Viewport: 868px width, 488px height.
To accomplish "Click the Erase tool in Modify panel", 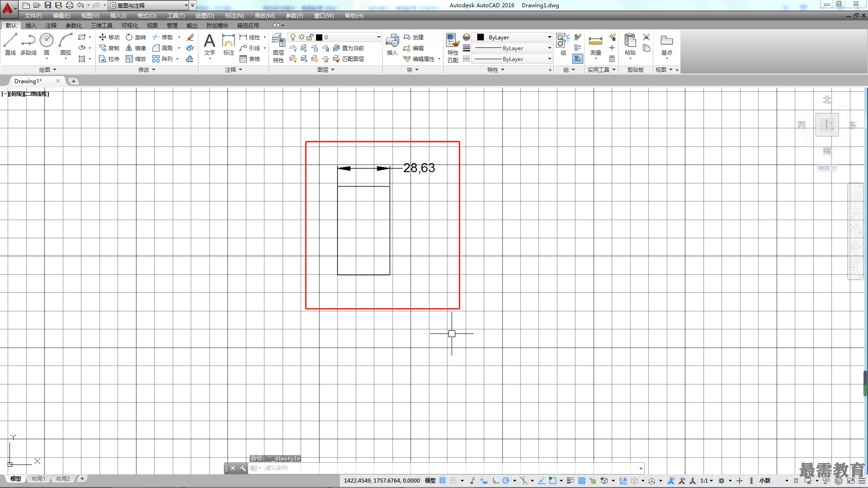I will click(x=190, y=37).
